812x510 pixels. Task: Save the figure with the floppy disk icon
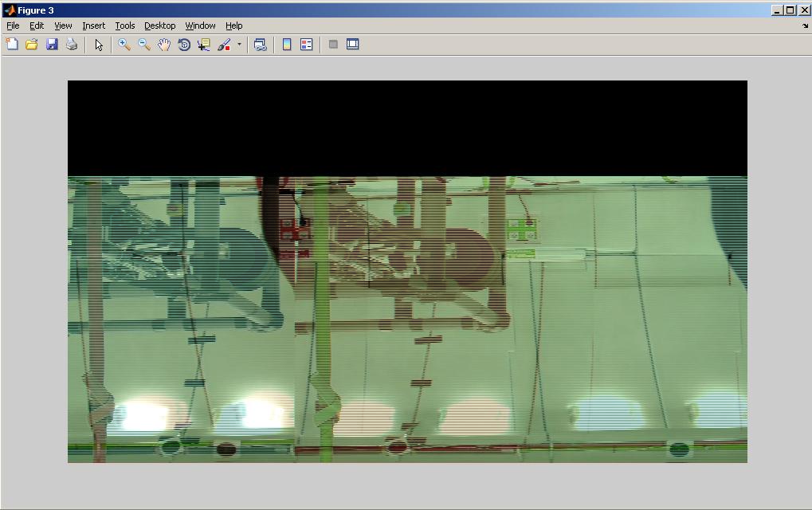pos(52,45)
